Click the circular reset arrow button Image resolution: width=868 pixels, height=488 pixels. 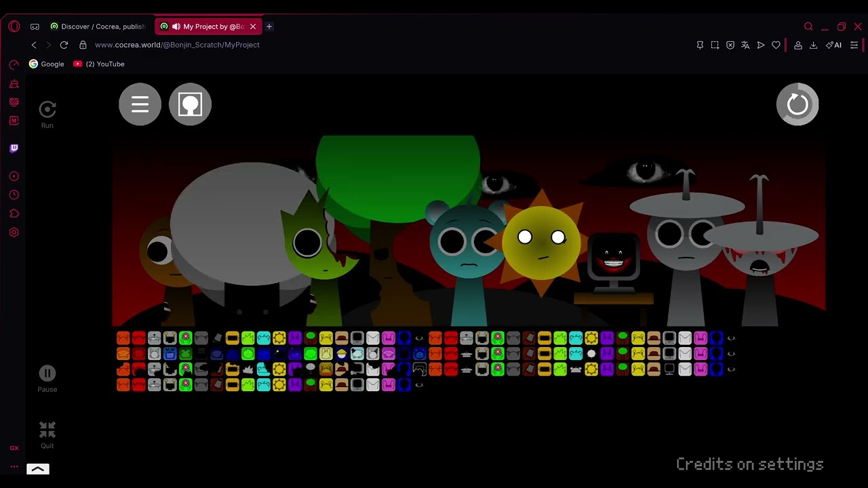point(797,104)
